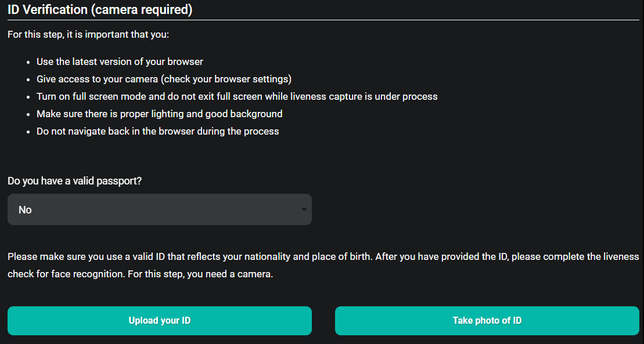
Task: Open the valid passport dropdown
Action: pos(159,209)
